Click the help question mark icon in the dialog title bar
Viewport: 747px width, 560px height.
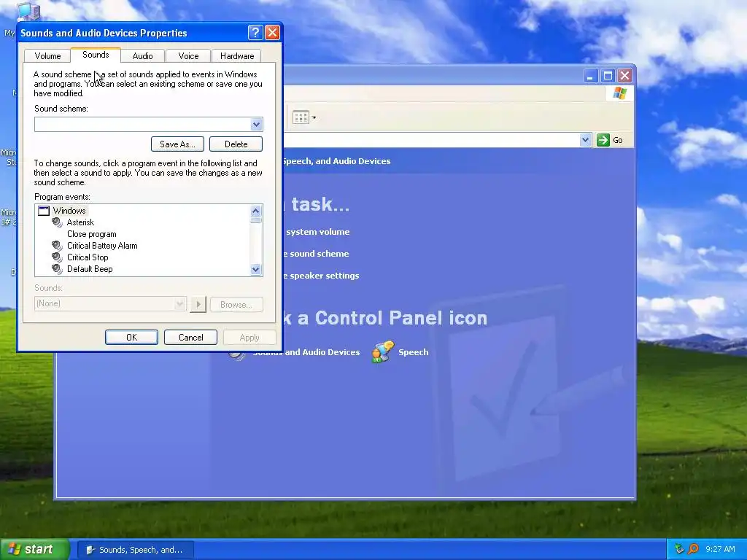[255, 32]
